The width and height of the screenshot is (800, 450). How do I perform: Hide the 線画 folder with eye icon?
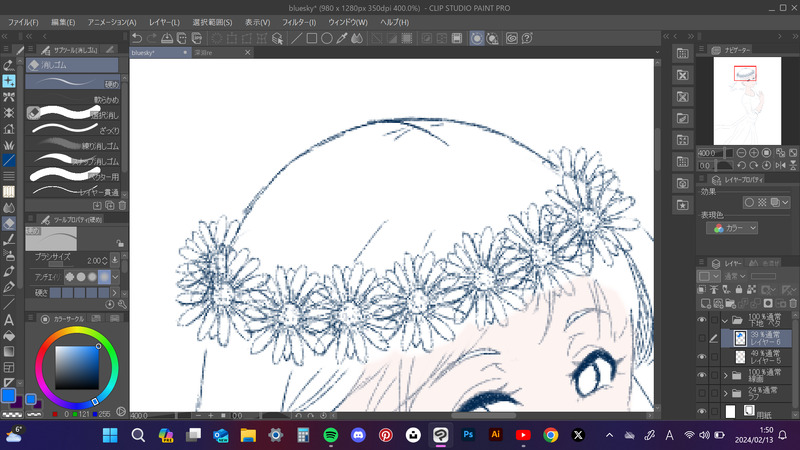click(x=702, y=376)
